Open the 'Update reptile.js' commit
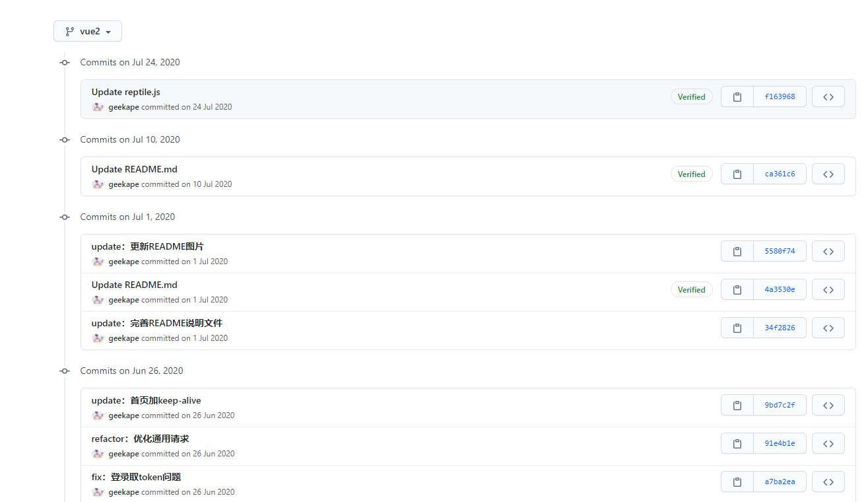The image size is (868, 502). (125, 92)
